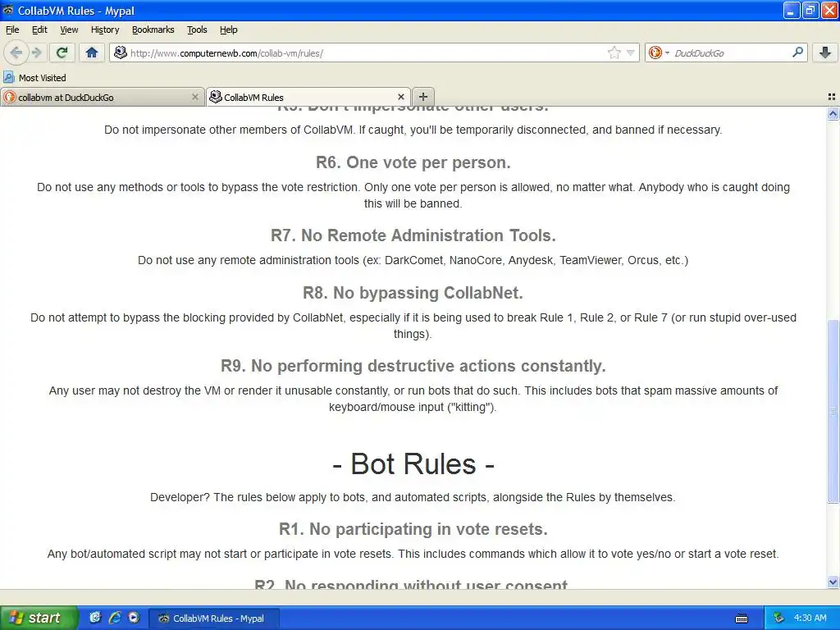
Task: Open the Home page button
Action: pos(92,52)
